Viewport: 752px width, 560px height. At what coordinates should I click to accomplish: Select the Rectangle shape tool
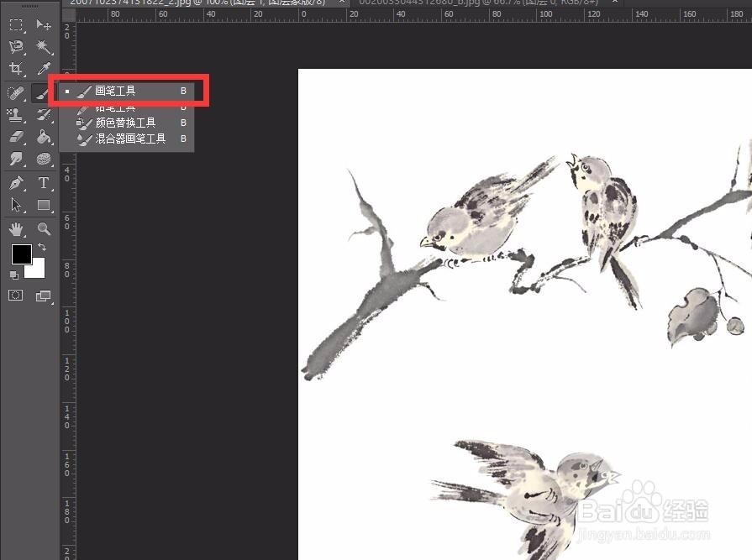[x=44, y=205]
